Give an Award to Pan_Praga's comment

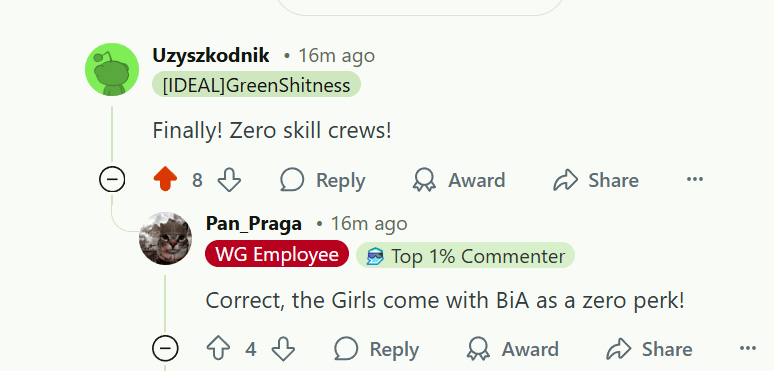pos(512,349)
